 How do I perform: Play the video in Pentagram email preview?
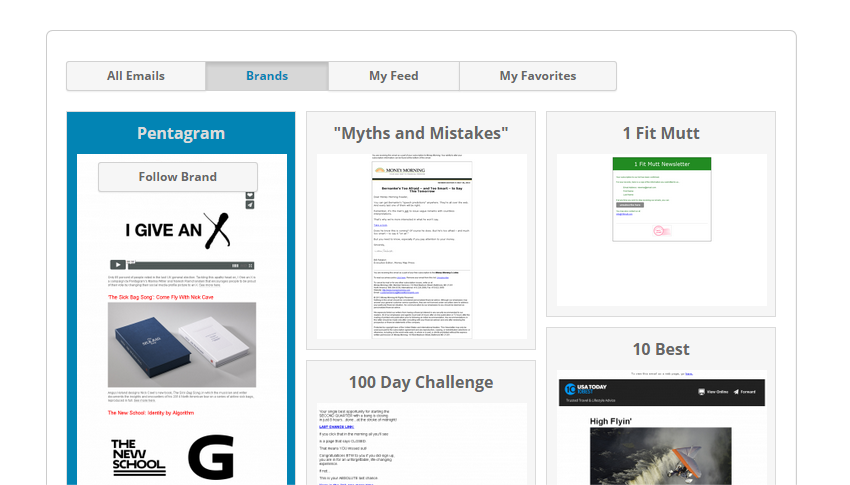coord(118,265)
